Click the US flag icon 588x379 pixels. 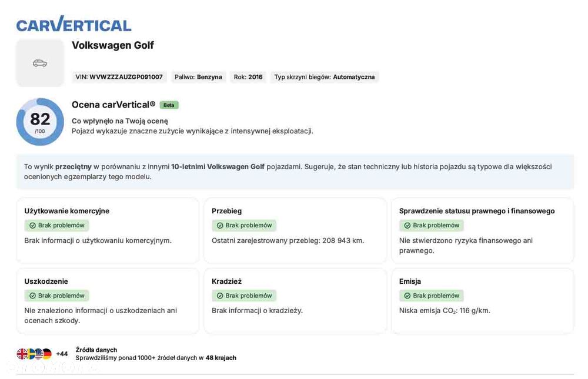pyautogui.click(x=39, y=354)
